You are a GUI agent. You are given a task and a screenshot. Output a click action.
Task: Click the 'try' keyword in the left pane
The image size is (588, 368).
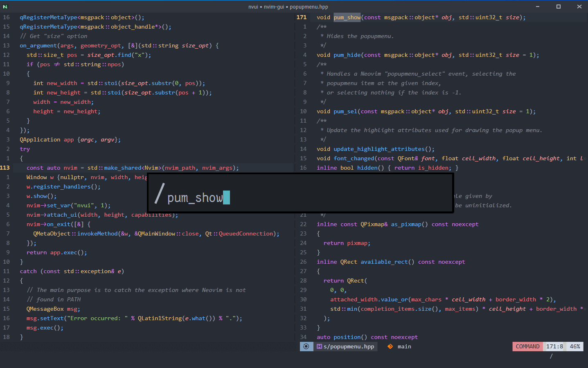pyautogui.click(x=25, y=149)
